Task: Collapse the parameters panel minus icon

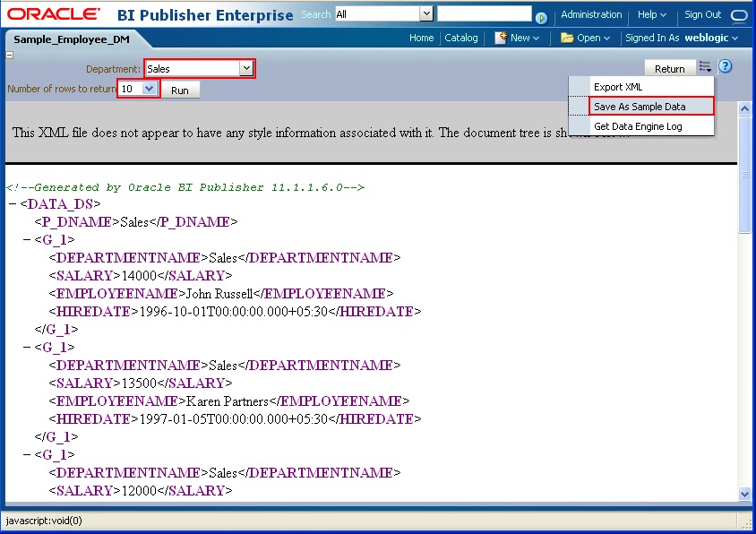Action: click(9, 55)
